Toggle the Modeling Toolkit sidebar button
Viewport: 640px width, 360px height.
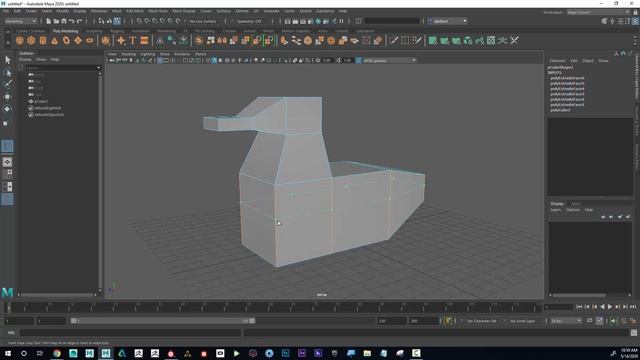[604, 21]
